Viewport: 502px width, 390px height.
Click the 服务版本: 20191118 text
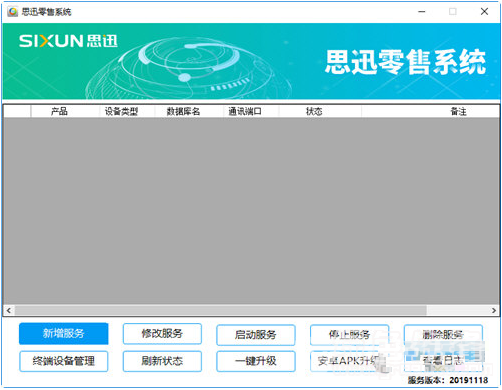[x=448, y=380]
